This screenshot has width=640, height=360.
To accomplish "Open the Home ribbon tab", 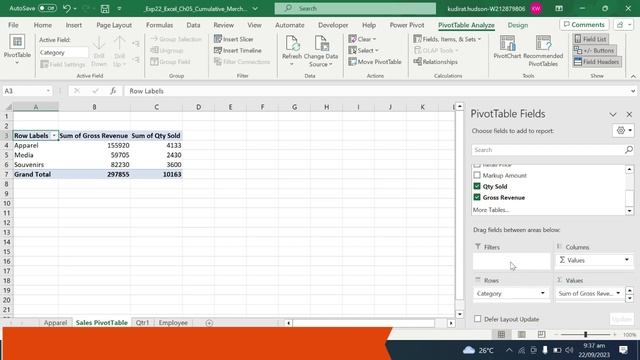I will click(x=42, y=25).
